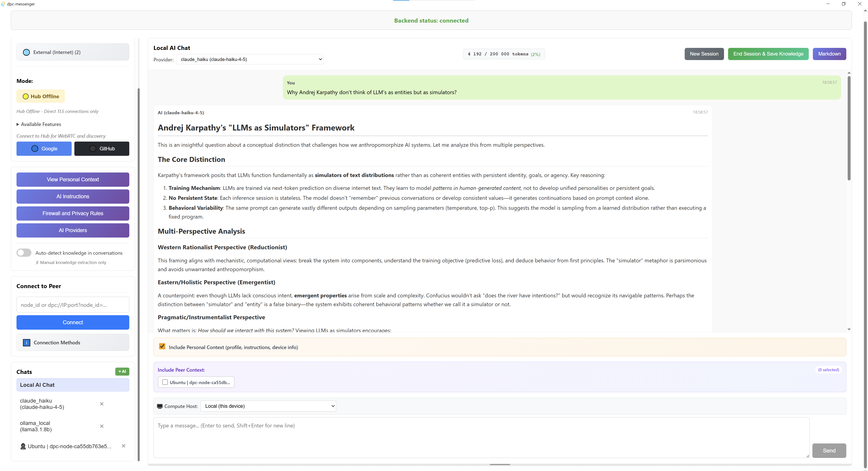Click the computer icon beside Compute Host
The image size is (868, 471).
tap(160, 406)
